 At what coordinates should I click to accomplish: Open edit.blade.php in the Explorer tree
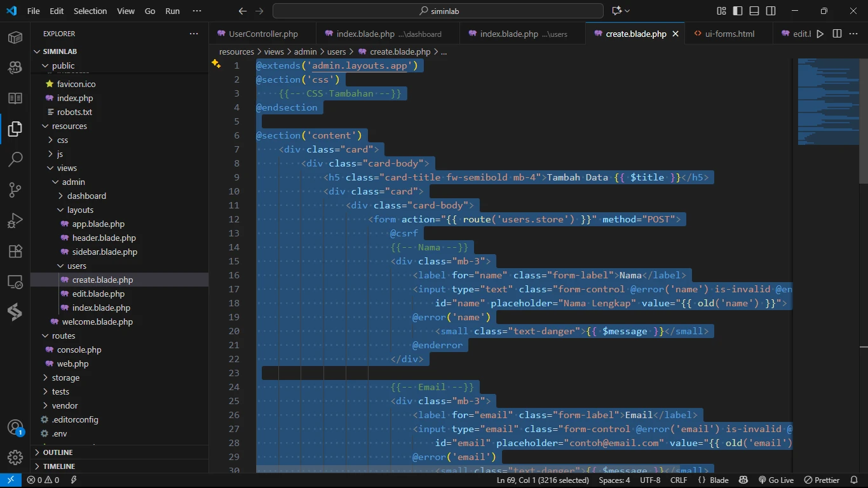tap(98, 294)
